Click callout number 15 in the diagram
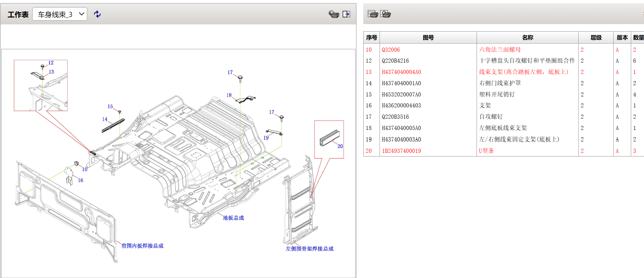This screenshot has width=644, height=278. [110, 107]
